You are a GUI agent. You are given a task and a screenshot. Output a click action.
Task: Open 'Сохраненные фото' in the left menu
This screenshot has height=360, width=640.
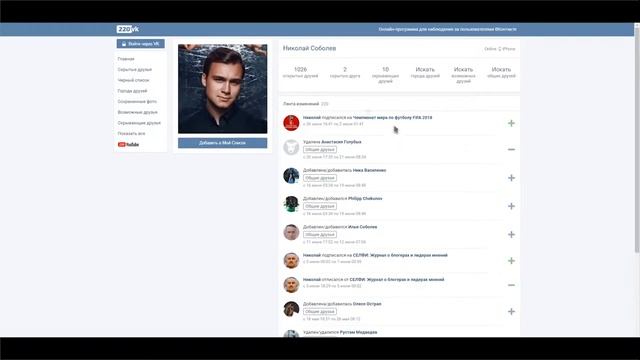coord(137,102)
